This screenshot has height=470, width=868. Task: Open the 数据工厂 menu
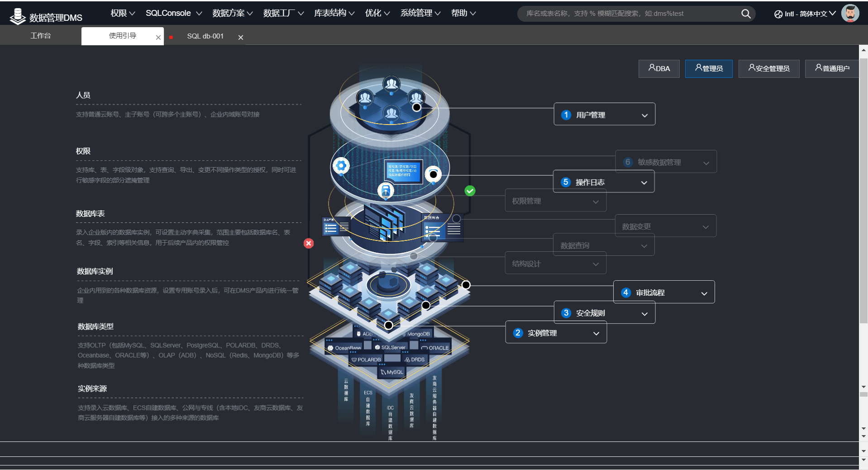(284, 13)
